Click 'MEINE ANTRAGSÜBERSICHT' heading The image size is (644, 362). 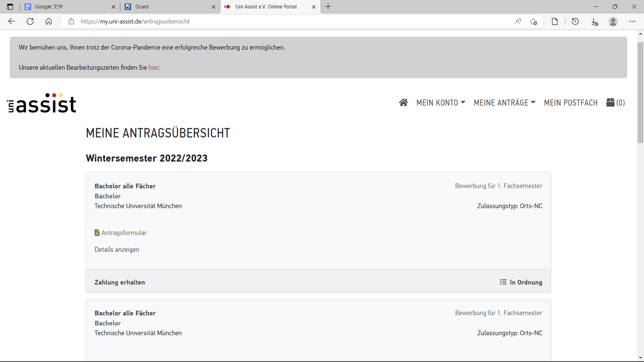click(158, 133)
